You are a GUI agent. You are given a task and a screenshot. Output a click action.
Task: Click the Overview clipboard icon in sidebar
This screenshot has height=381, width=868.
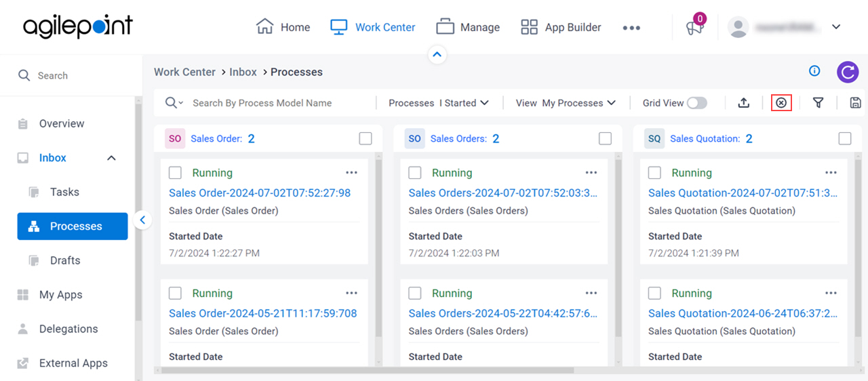[23, 124]
